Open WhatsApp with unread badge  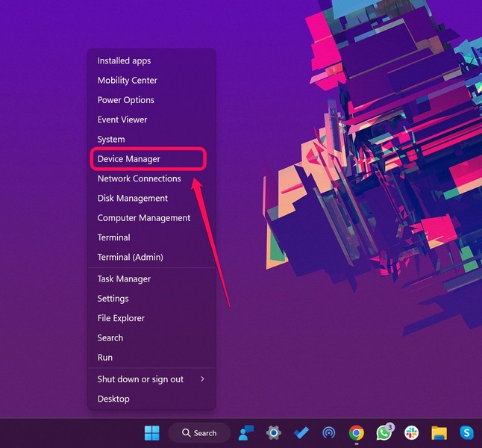pyautogui.click(x=384, y=433)
